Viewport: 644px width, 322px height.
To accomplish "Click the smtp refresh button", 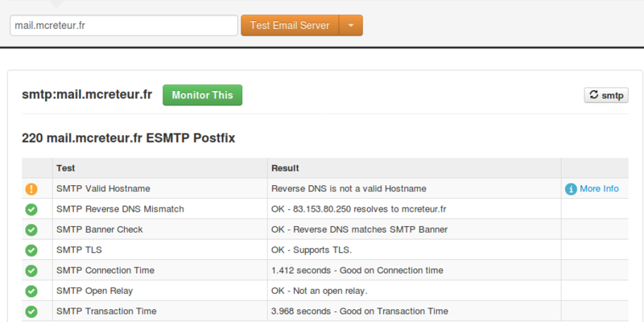I will point(605,95).
